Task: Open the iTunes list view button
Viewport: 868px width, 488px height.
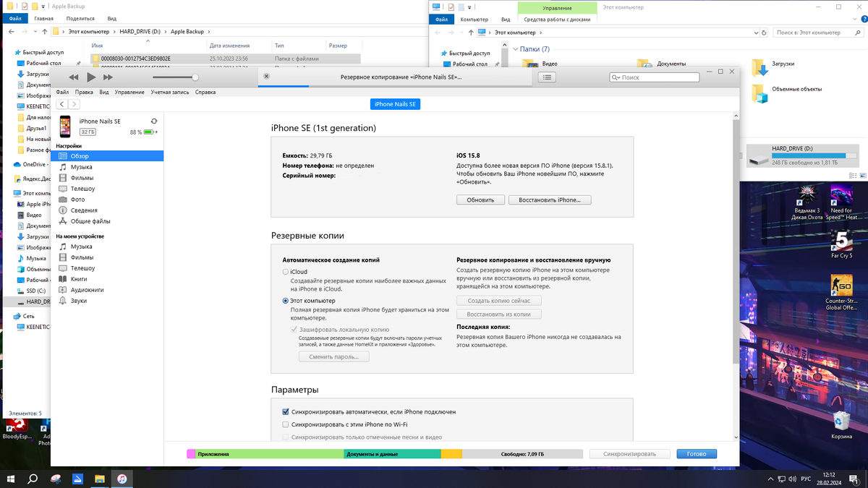Action: [548, 77]
